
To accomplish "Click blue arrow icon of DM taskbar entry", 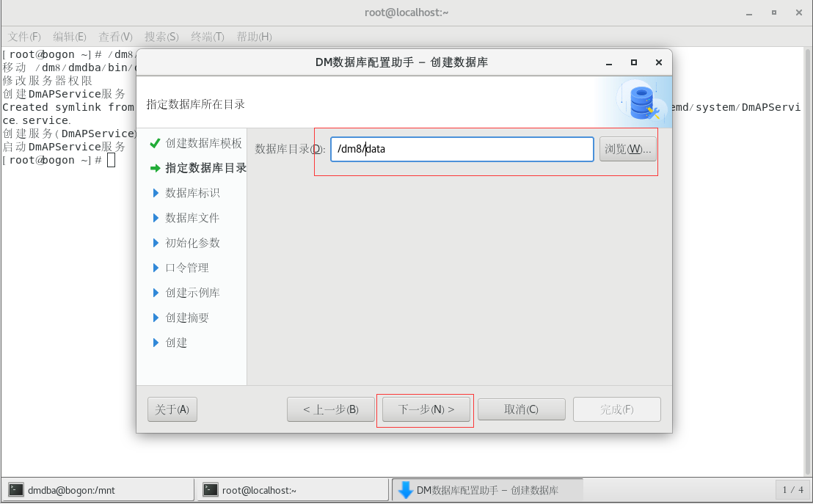I will (x=405, y=490).
